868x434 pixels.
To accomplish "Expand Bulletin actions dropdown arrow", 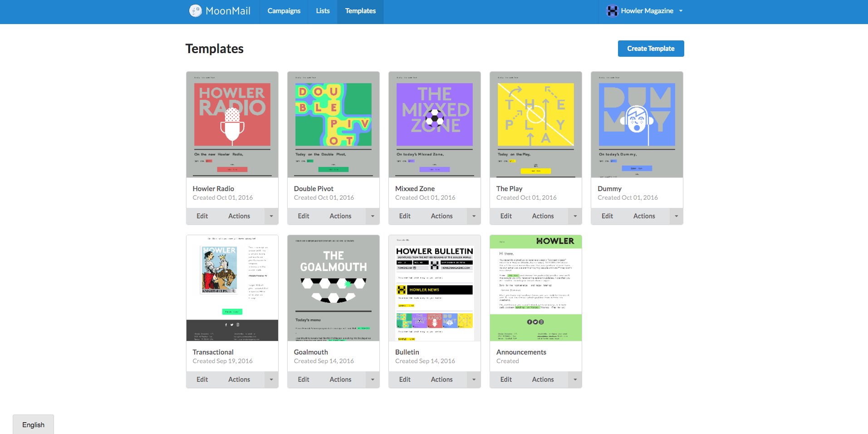I will tap(474, 380).
